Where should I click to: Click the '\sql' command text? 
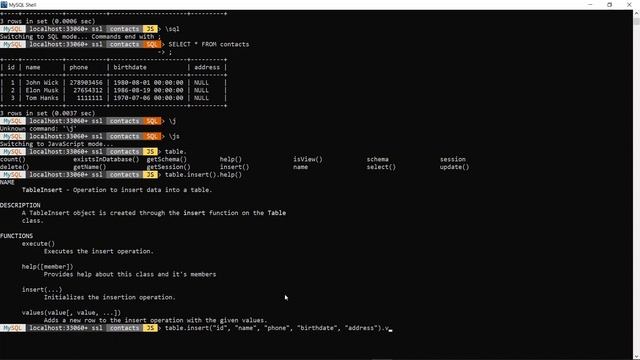point(172,29)
